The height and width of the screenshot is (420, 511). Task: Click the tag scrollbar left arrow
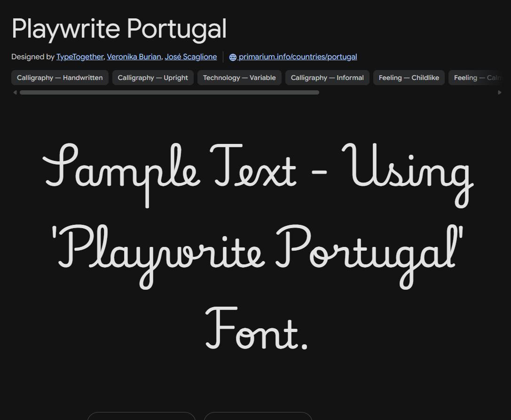tap(15, 92)
